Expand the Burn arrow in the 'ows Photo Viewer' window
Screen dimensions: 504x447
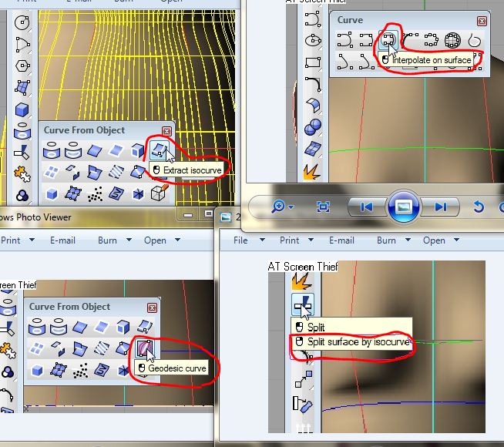point(129,240)
